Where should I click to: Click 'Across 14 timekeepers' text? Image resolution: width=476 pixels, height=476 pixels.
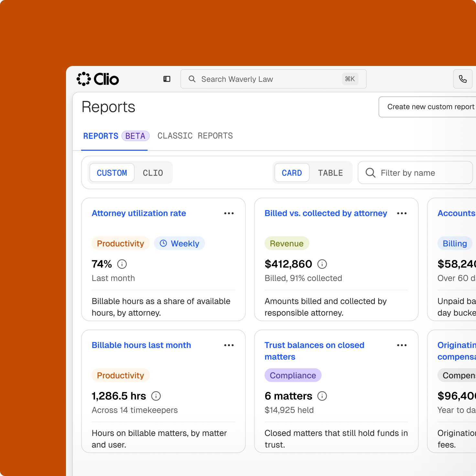coord(135,410)
